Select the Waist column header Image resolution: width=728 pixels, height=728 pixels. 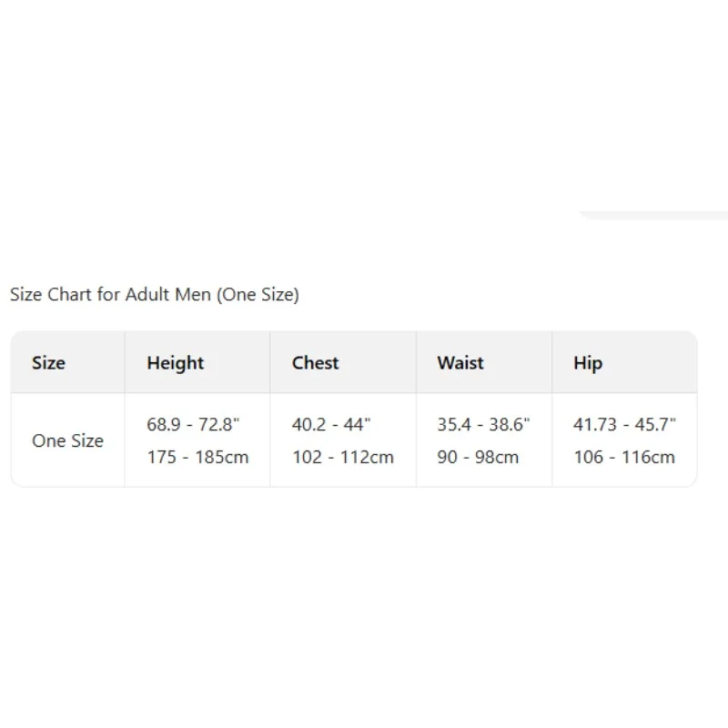coord(460,362)
